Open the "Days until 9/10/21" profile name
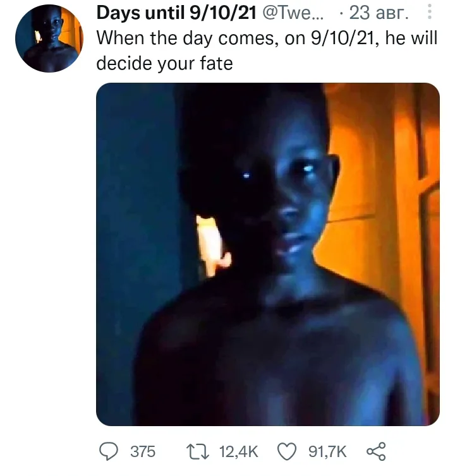Image resolution: width=455 pixels, height=476 pixels. click(176, 13)
